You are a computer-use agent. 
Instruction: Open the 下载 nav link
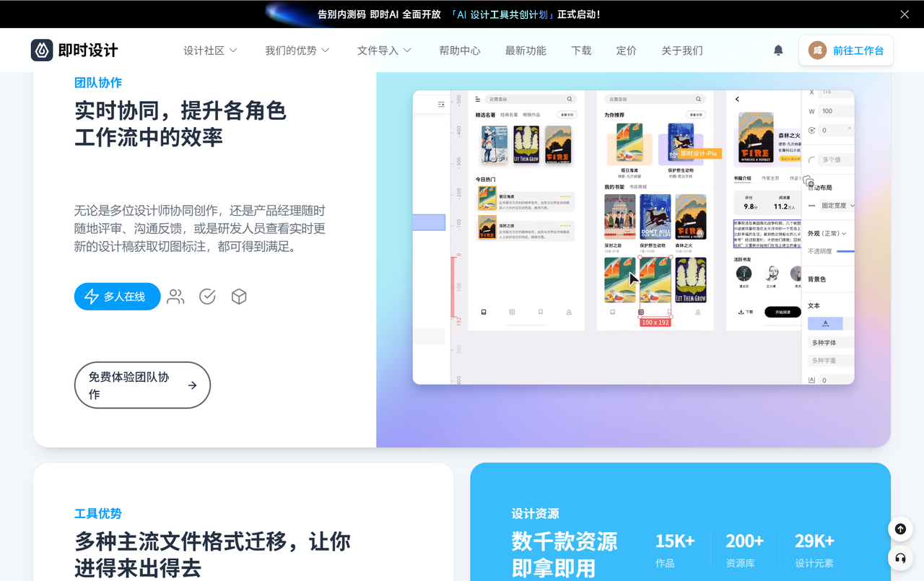click(581, 51)
